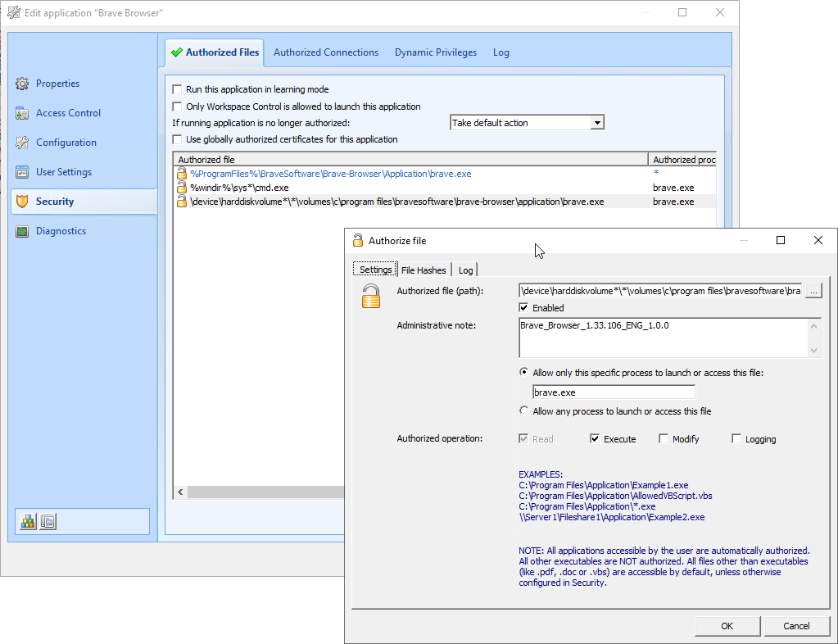Click the Security shield icon in sidebar

[22, 202]
